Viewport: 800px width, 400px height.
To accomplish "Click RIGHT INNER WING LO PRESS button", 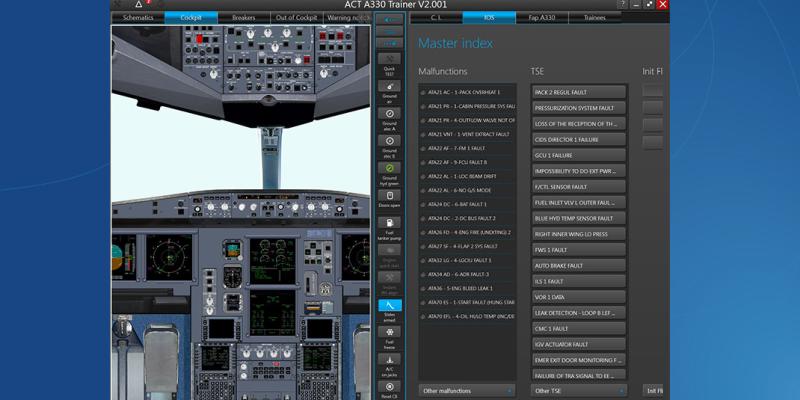I will tap(579, 234).
